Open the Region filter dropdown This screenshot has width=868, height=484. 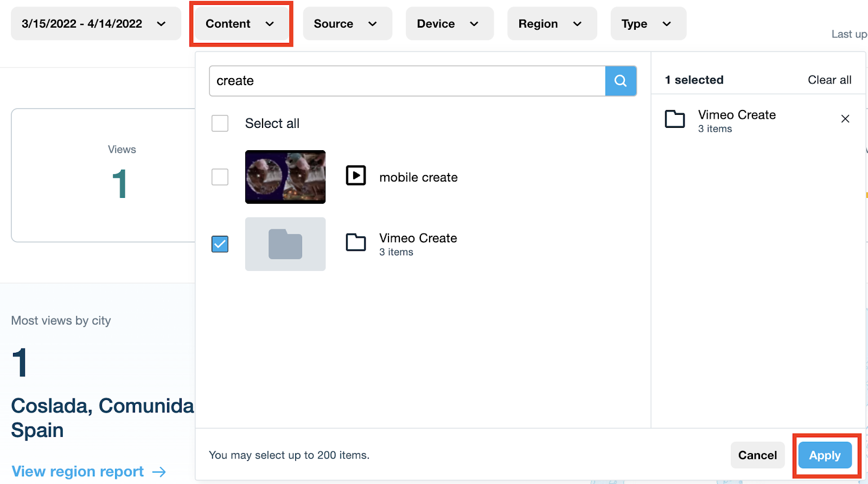click(552, 24)
